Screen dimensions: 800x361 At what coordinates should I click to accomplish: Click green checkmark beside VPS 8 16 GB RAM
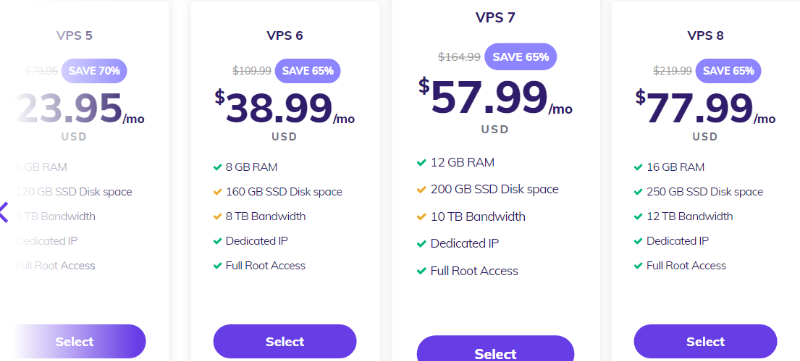coord(638,167)
